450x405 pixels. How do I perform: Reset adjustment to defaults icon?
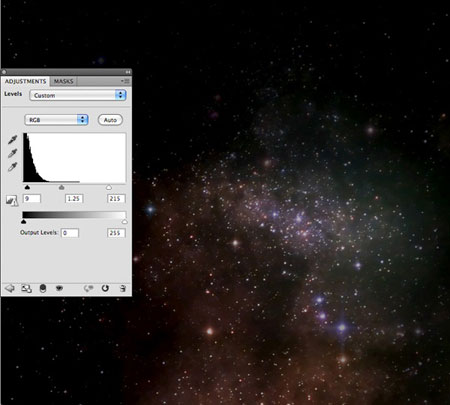(x=105, y=288)
